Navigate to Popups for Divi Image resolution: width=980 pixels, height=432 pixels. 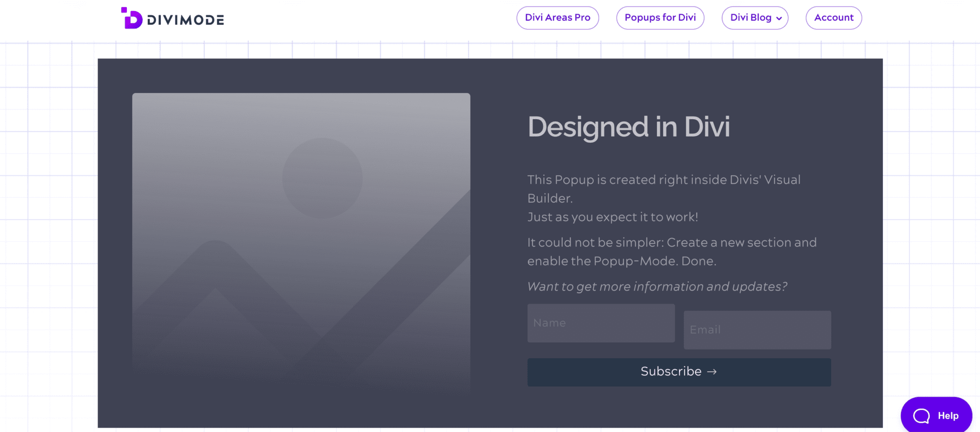click(x=660, y=18)
